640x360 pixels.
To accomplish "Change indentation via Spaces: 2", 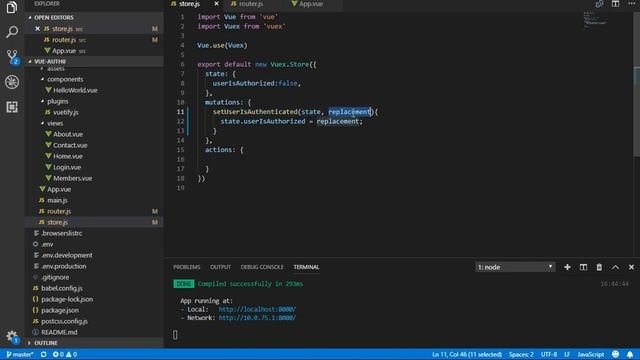I will tap(521, 354).
